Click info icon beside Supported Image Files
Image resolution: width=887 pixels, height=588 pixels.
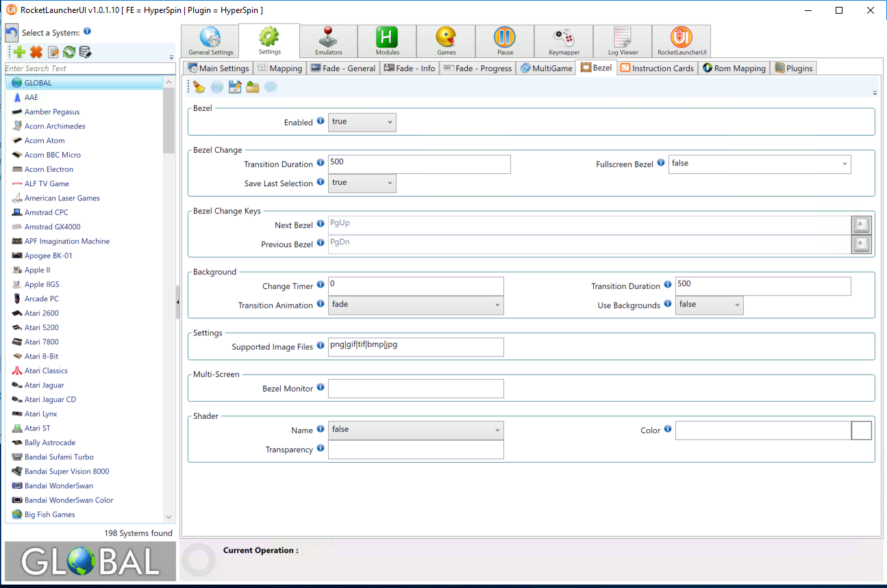pyautogui.click(x=321, y=346)
